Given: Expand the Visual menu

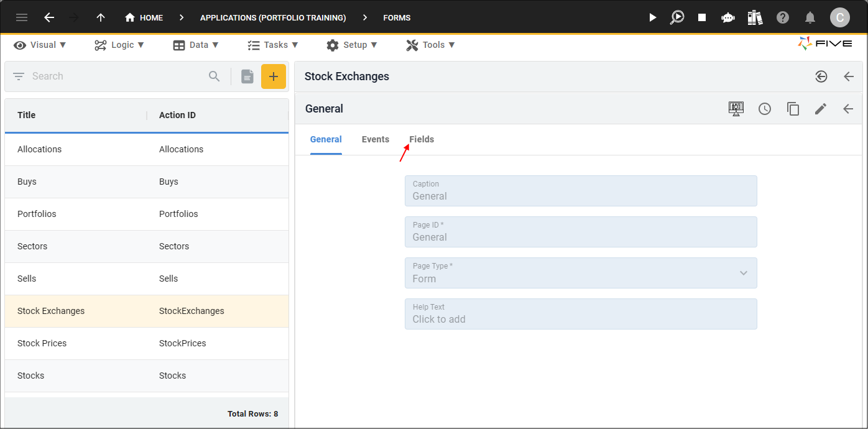Looking at the screenshot, I should (x=40, y=45).
